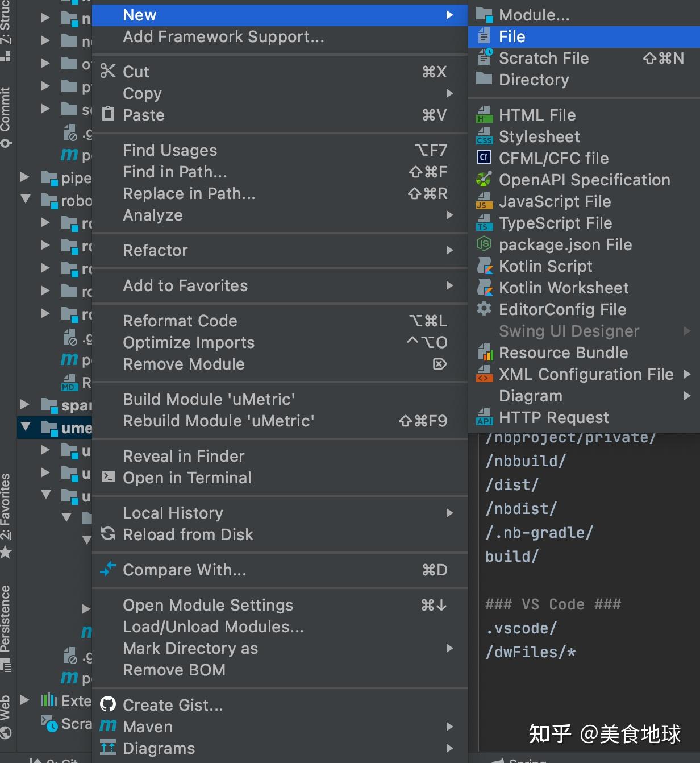This screenshot has height=763, width=700.
Task: Click the /nbbuild/ line in editor
Action: click(x=526, y=461)
